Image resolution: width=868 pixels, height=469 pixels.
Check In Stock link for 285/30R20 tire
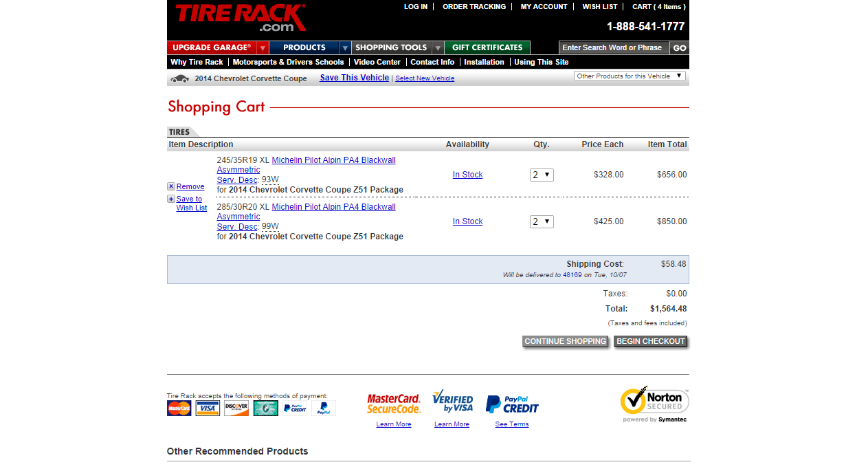467,221
